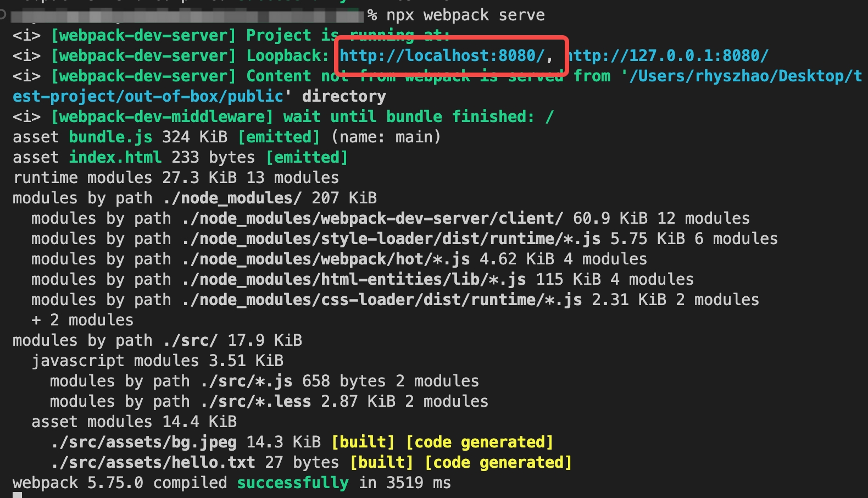Viewport: 868px width, 498px height.
Task: Click '[webpack-dev-middleware]' log tag
Action: point(162,117)
